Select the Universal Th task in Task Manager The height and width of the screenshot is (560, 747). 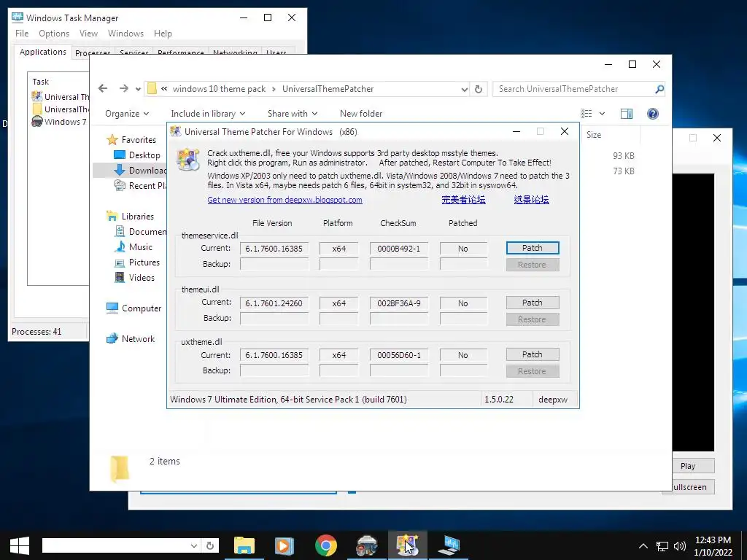tap(61, 97)
